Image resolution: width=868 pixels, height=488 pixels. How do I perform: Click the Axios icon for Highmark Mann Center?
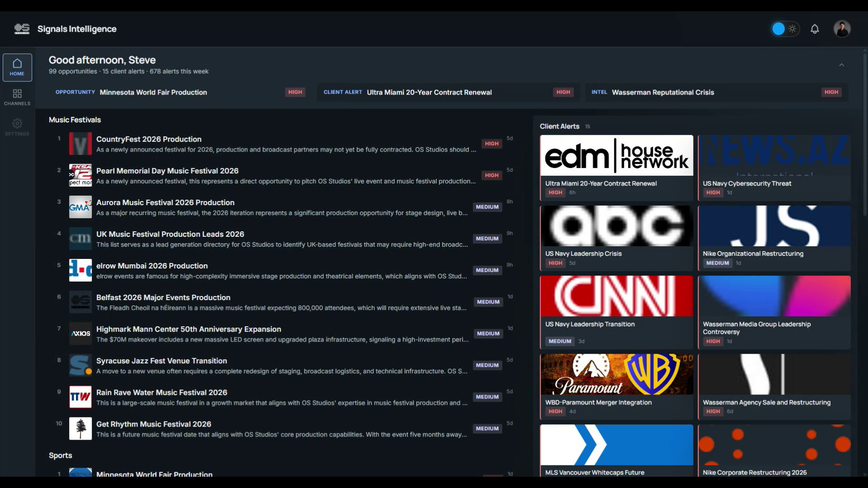click(80, 333)
